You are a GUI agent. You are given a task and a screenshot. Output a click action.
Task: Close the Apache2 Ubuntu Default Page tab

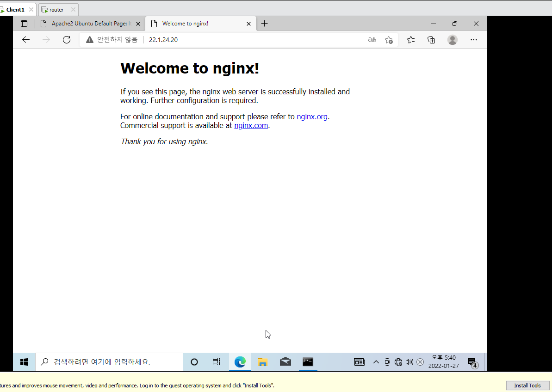click(x=138, y=24)
